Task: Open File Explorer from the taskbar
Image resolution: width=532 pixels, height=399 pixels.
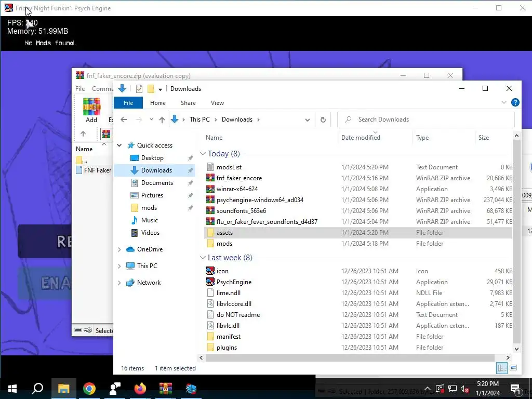Action: tap(63, 389)
